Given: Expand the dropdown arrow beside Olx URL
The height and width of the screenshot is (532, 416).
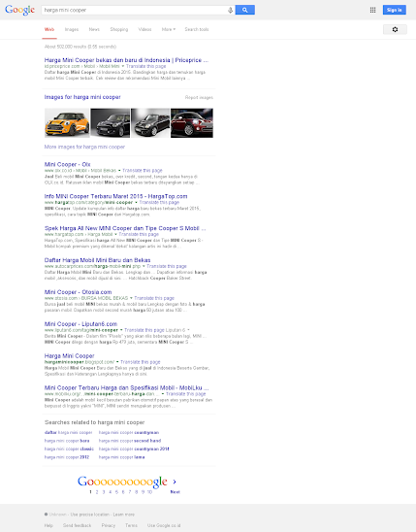Looking at the screenshot, I should pyautogui.click(x=119, y=170).
